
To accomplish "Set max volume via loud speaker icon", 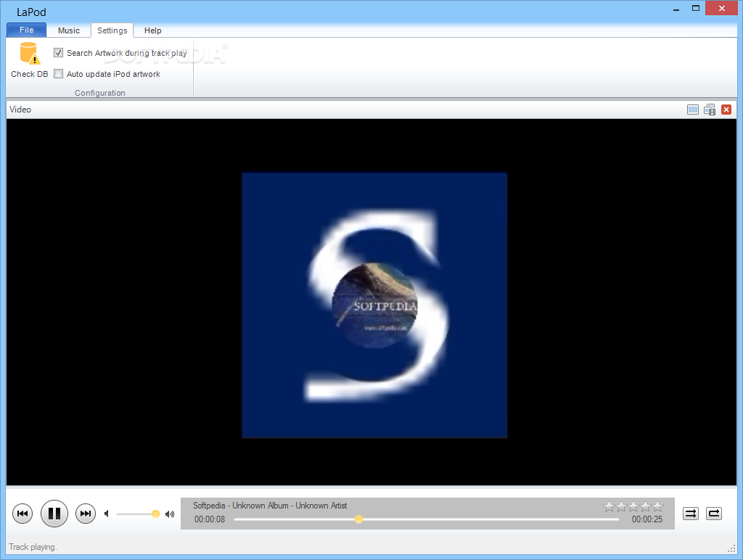I will point(170,514).
